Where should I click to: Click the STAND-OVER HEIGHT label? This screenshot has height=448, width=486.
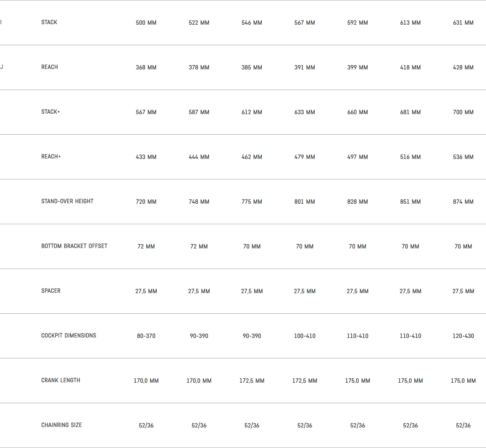click(67, 201)
